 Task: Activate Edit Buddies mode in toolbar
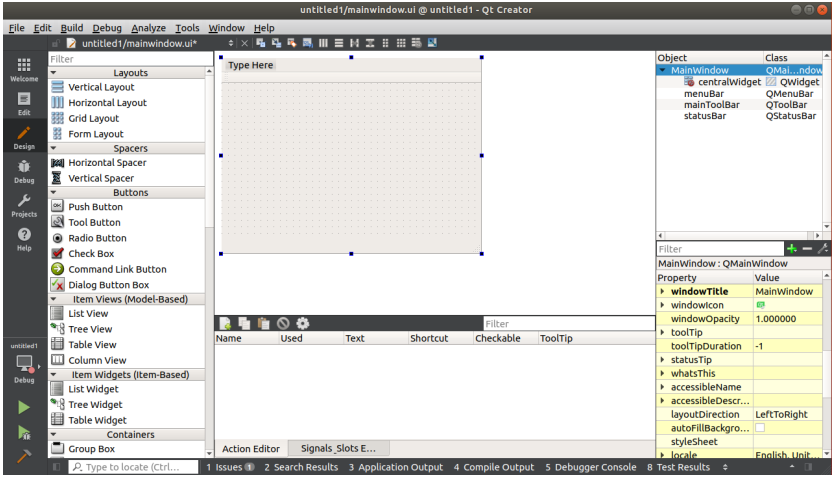[x=292, y=43]
